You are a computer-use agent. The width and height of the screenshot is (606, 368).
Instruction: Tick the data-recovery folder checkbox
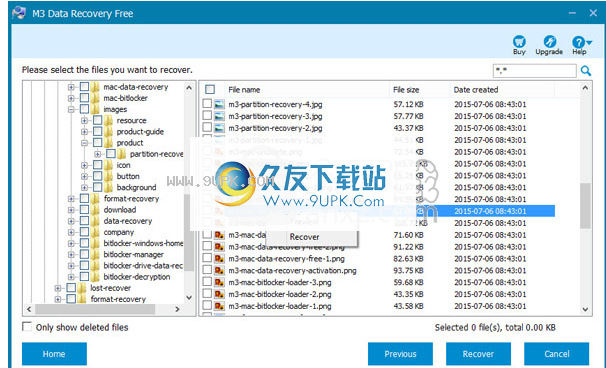[85, 221]
